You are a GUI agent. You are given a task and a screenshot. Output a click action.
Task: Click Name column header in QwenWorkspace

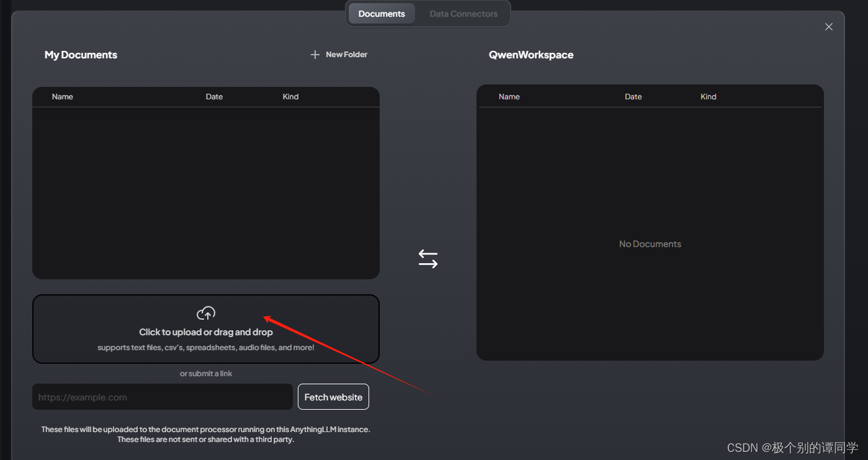pyautogui.click(x=509, y=97)
